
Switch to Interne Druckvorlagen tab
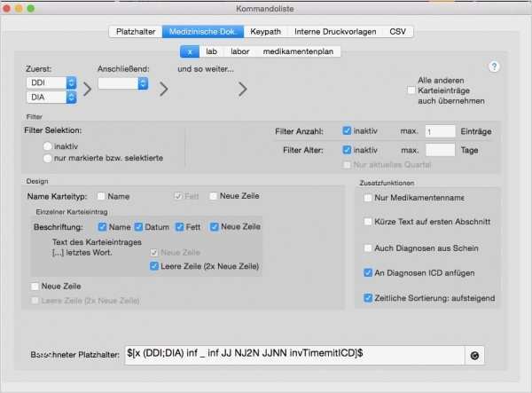(x=335, y=32)
